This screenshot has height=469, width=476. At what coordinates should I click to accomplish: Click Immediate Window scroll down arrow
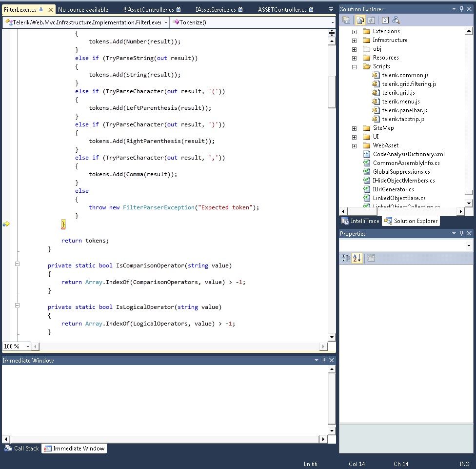(332, 431)
